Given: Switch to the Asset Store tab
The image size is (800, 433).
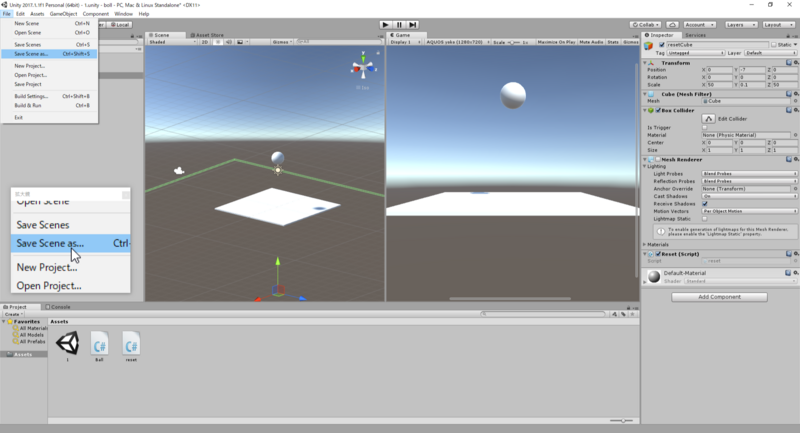Looking at the screenshot, I should pos(207,35).
